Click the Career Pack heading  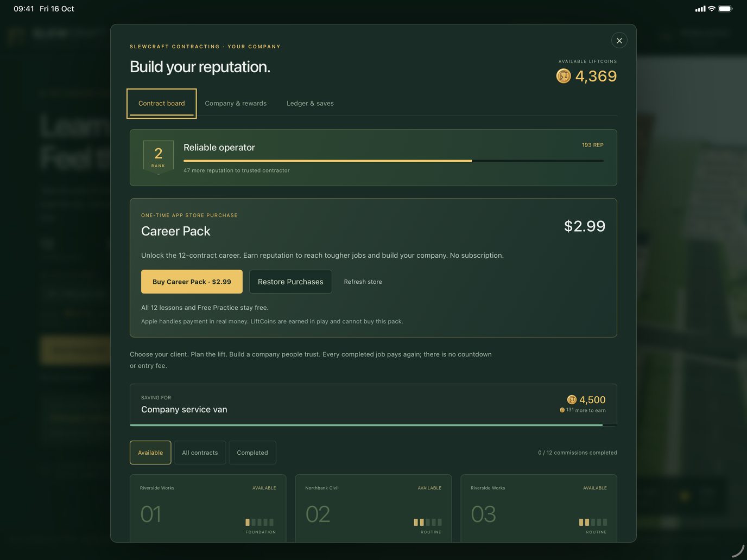tap(175, 231)
